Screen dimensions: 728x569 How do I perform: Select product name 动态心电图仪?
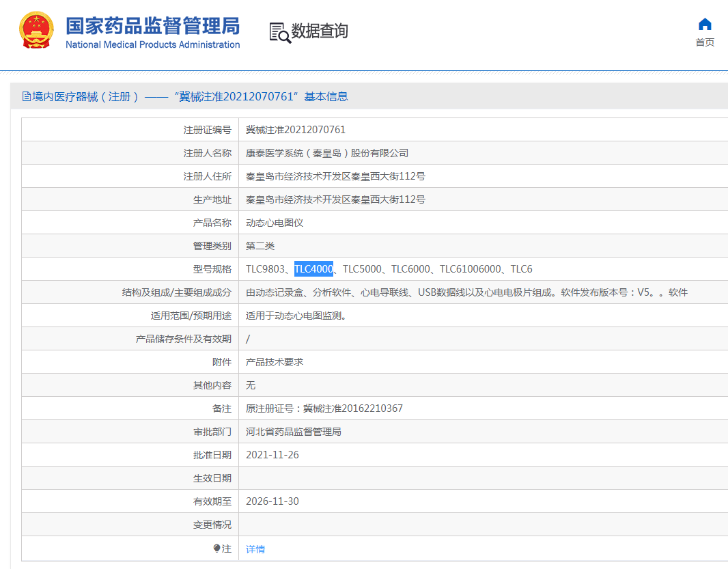pyautogui.click(x=275, y=223)
